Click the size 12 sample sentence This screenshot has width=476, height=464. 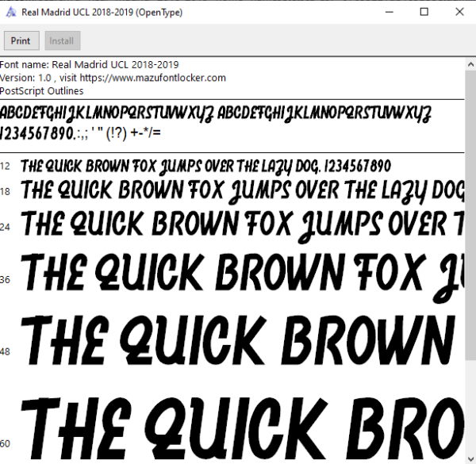click(205, 167)
